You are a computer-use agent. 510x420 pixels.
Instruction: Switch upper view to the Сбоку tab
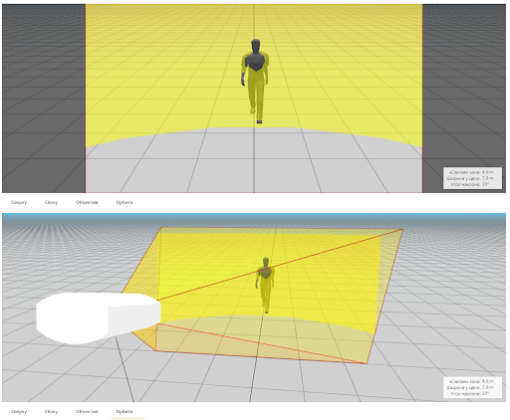tap(51, 202)
